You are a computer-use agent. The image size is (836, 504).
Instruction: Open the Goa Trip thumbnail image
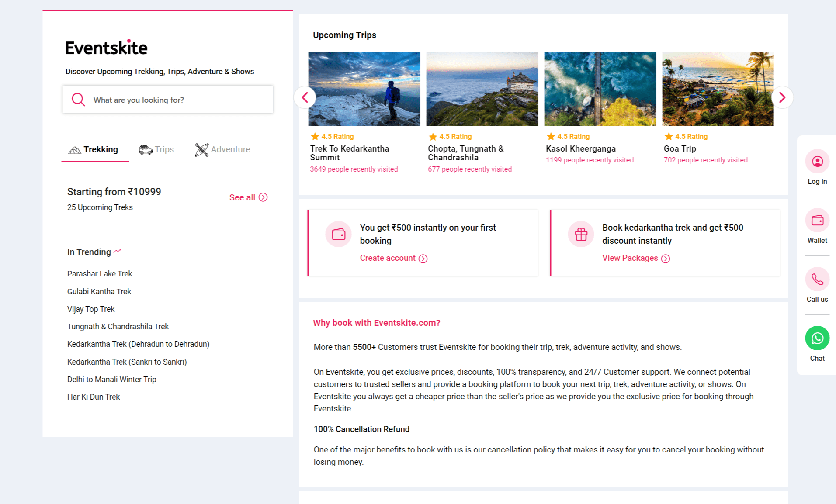(x=717, y=89)
